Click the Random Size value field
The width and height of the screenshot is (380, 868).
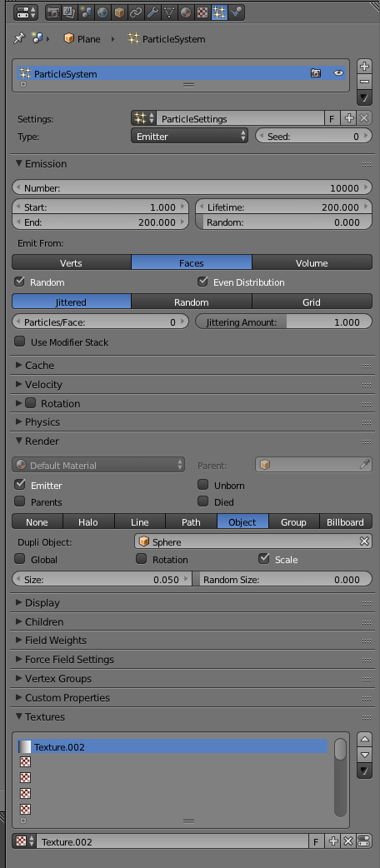pyautogui.click(x=282, y=580)
